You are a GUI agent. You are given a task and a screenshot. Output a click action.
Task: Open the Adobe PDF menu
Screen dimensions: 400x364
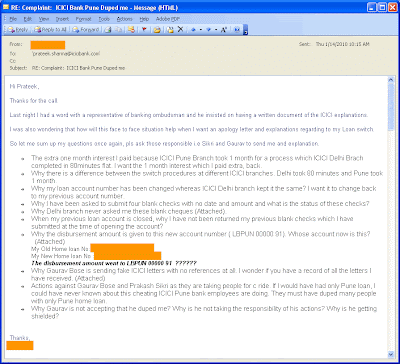click(168, 19)
